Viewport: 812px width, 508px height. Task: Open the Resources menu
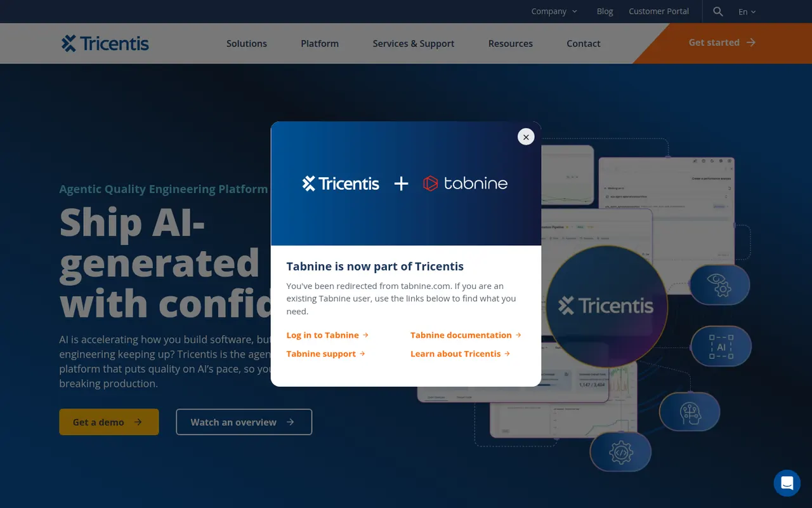click(x=511, y=44)
